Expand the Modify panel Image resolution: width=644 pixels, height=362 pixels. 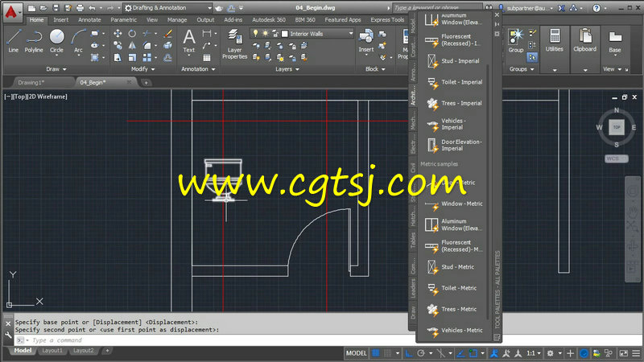pos(143,69)
